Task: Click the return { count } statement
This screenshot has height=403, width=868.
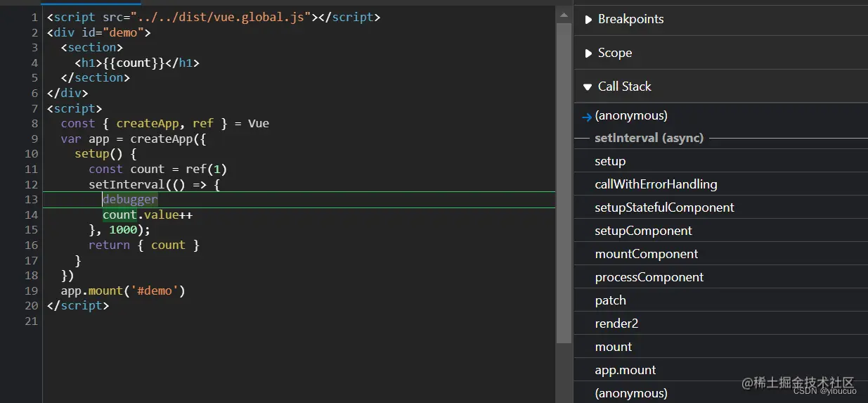Action: coord(144,245)
